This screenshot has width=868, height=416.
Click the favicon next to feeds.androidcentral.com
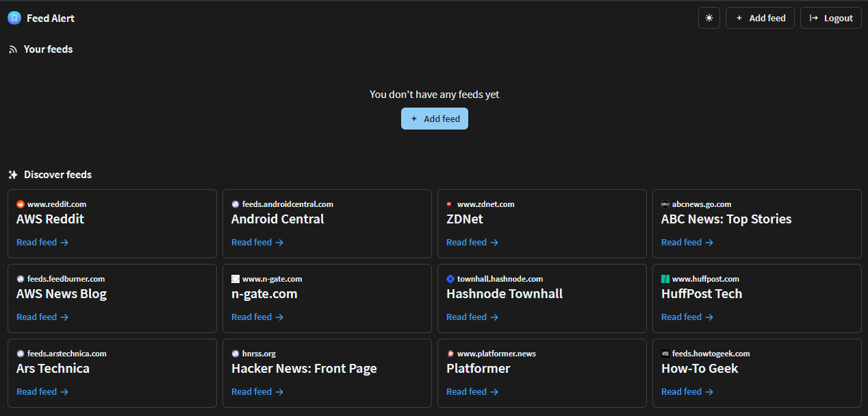(x=235, y=204)
